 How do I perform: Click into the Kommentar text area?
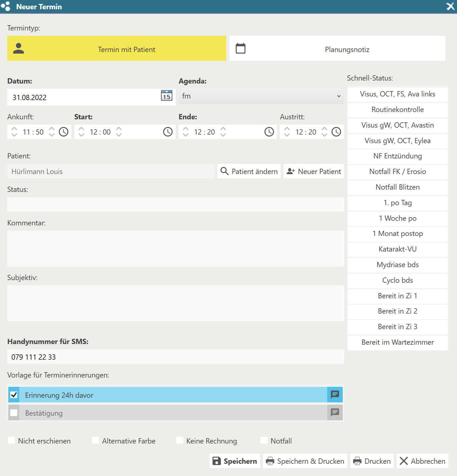coord(176,249)
